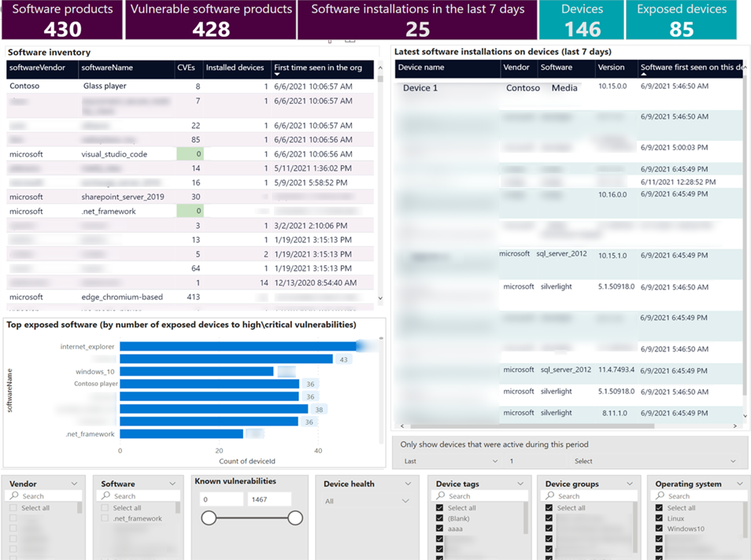Open the Device health slicer chevron
This screenshot has width=751, height=560.
click(408, 484)
